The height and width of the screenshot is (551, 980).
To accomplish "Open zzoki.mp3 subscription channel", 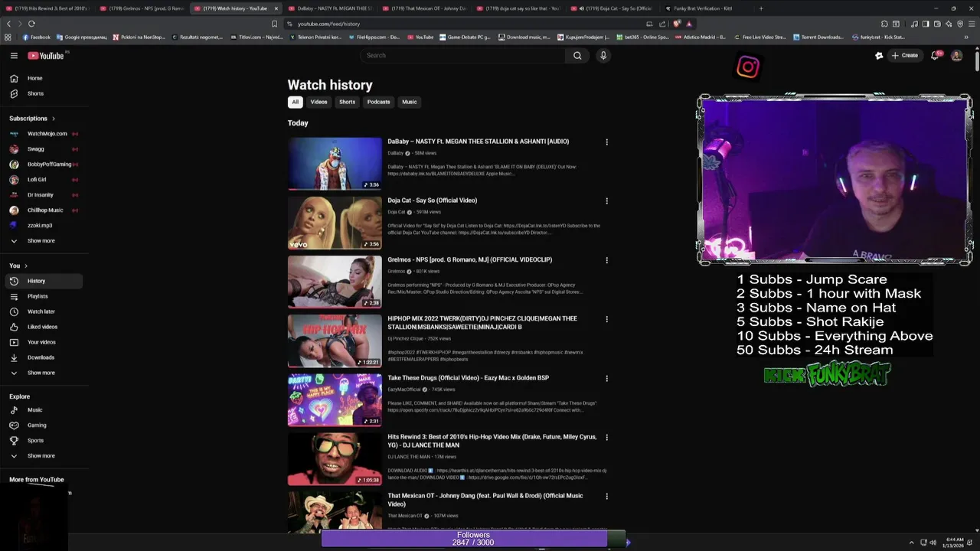I will (x=42, y=226).
